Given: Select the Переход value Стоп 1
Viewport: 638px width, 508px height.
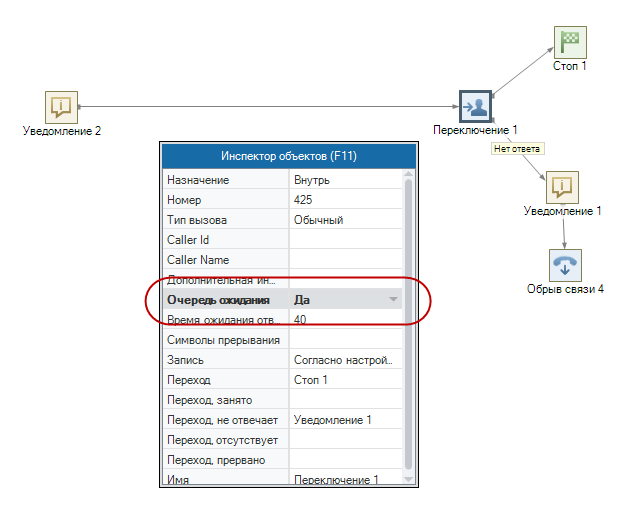Looking at the screenshot, I should tap(345, 380).
